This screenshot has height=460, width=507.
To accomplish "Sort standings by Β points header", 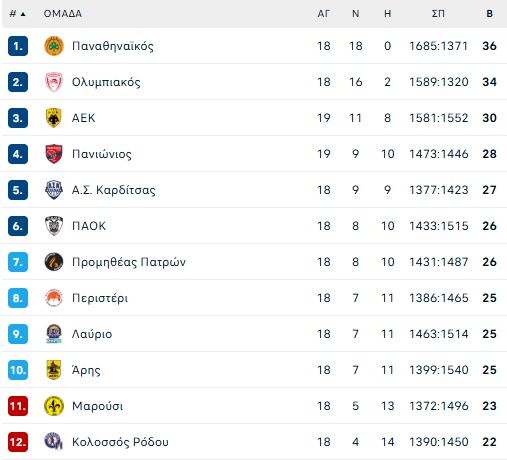I will (489, 14).
